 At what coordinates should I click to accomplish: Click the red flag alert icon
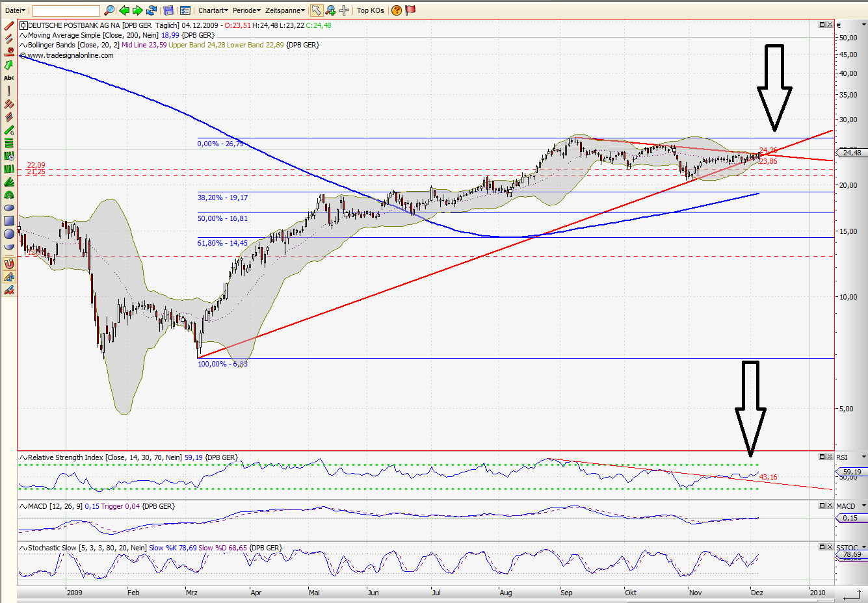click(411, 10)
